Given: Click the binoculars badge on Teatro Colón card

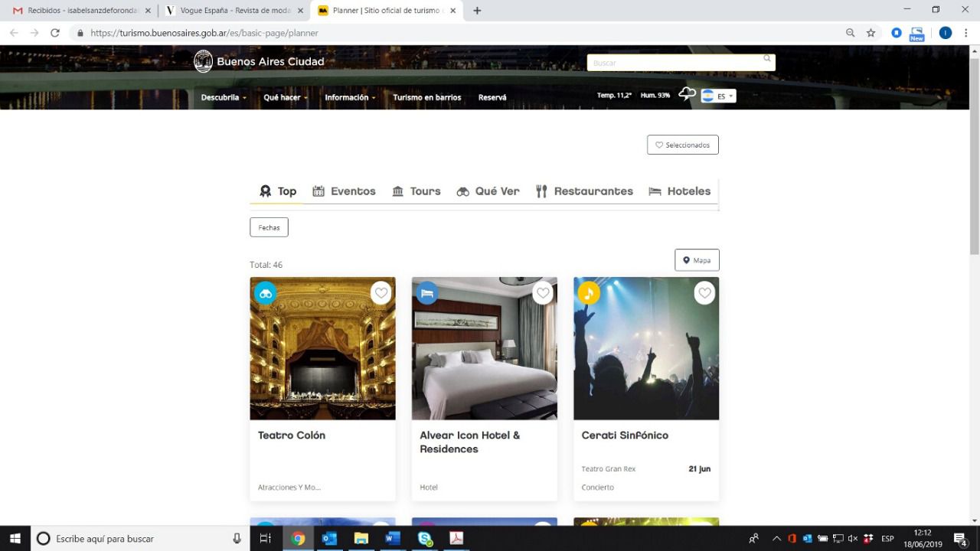Looking at the screenshot, I should click(265, 293).
